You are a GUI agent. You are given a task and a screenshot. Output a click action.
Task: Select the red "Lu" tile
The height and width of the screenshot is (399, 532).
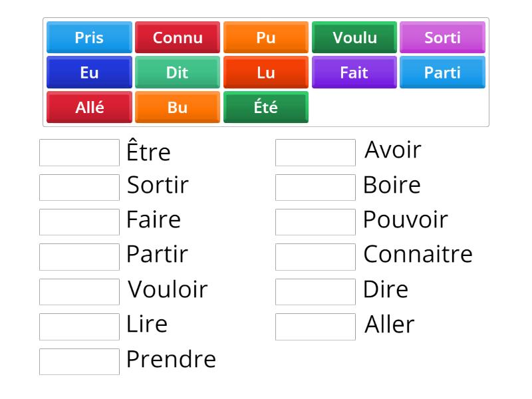[x=265, y=72]
